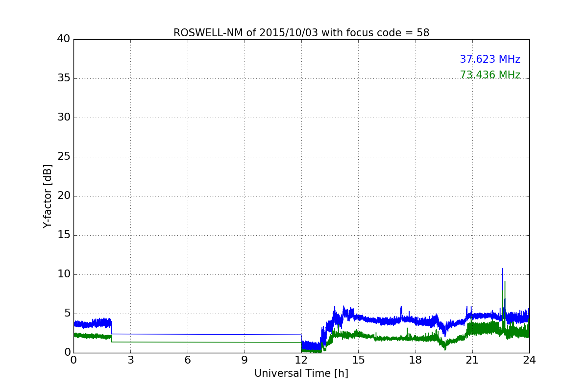Click y-axis tick label '20'
The image size is (588, 392).
point(64,196)
